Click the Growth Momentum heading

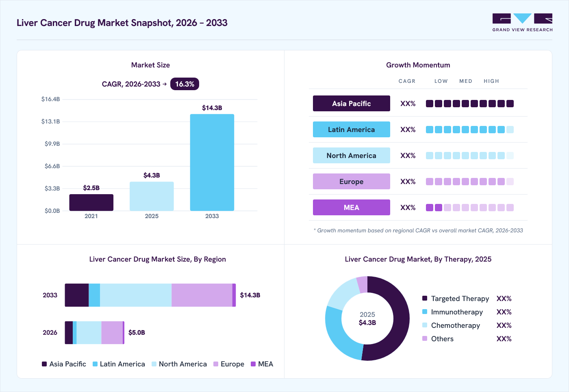tap(418, 65)
